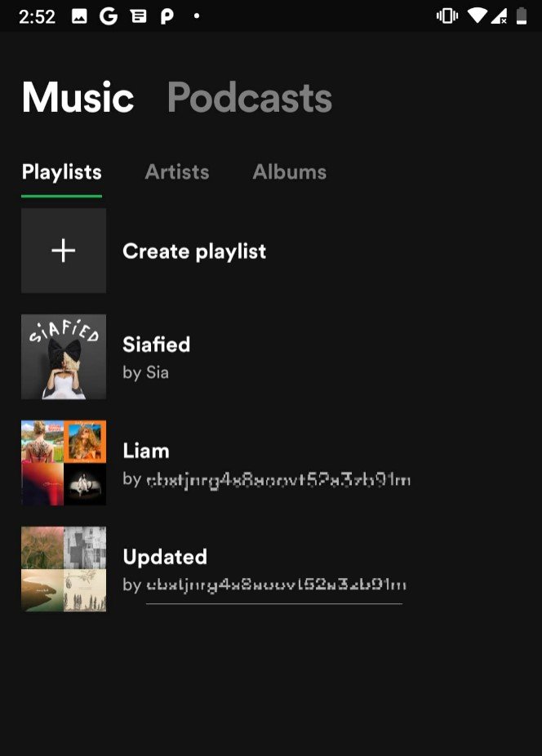
Task: Open the Updated playlist title
Action: click(x=165, y=557)
